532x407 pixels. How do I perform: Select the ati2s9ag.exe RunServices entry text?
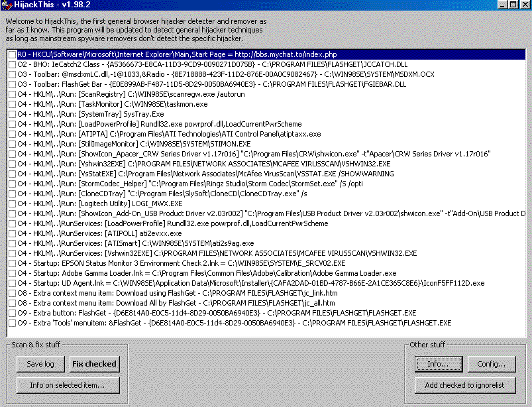coord(136,243)
